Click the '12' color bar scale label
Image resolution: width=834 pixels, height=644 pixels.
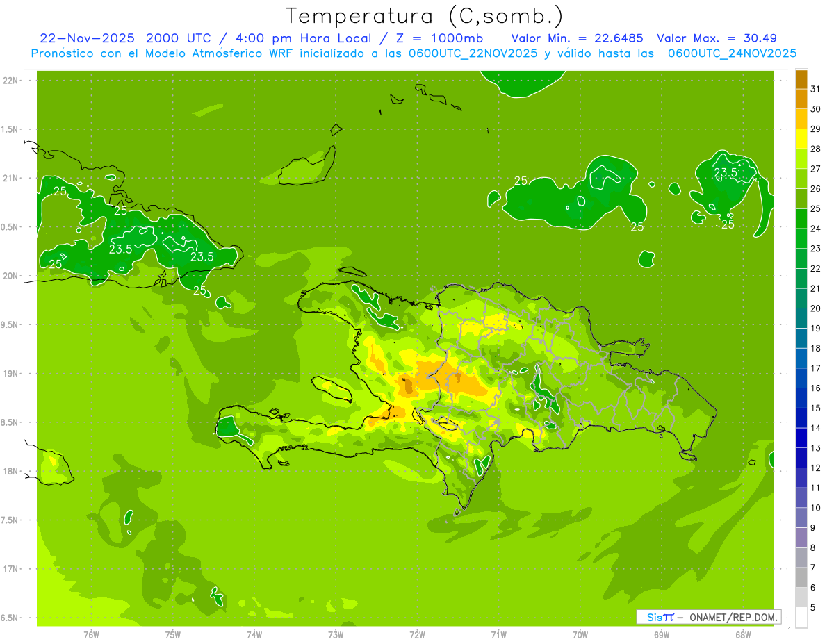[x=815, y=468]
